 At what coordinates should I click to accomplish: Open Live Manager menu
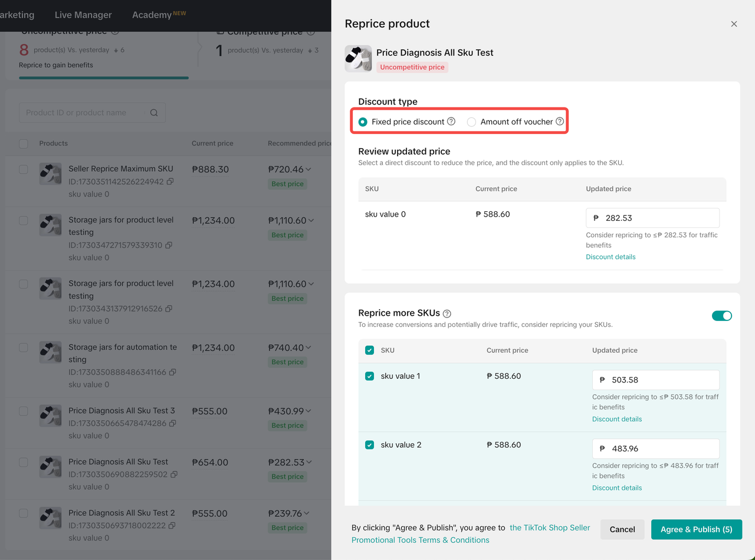tap(83, 15)
